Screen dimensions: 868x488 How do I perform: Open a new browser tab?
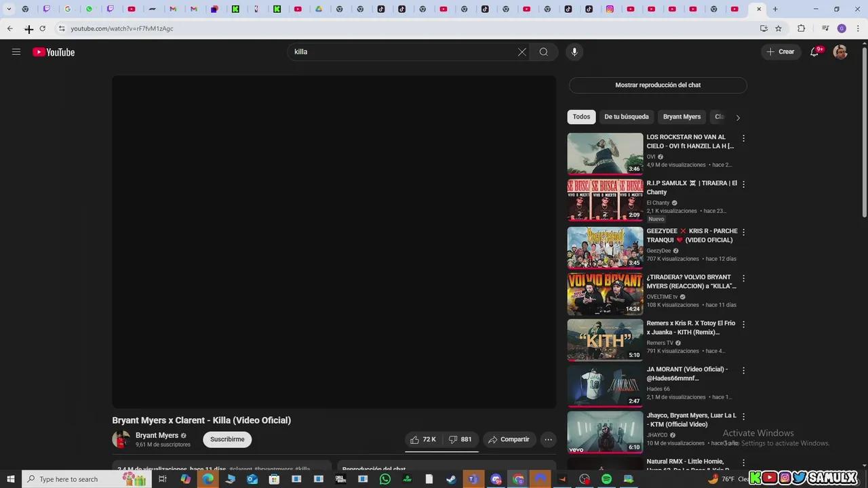[x=775, y=9]
